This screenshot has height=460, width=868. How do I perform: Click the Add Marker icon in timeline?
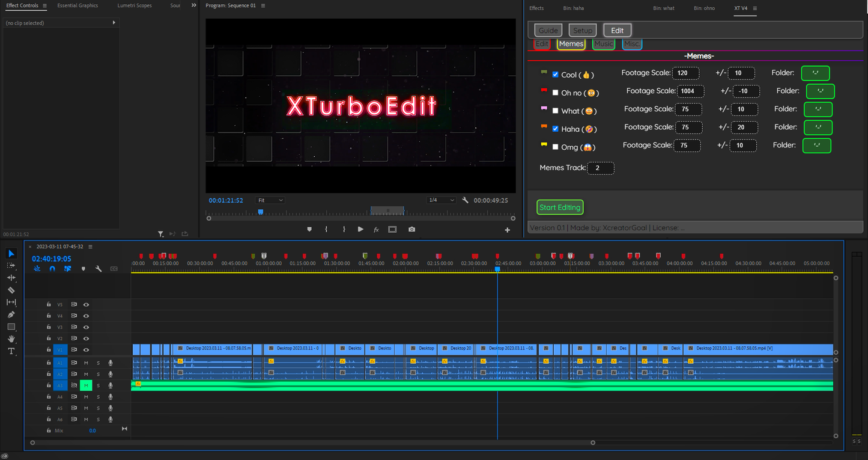[x=83, y=269]
